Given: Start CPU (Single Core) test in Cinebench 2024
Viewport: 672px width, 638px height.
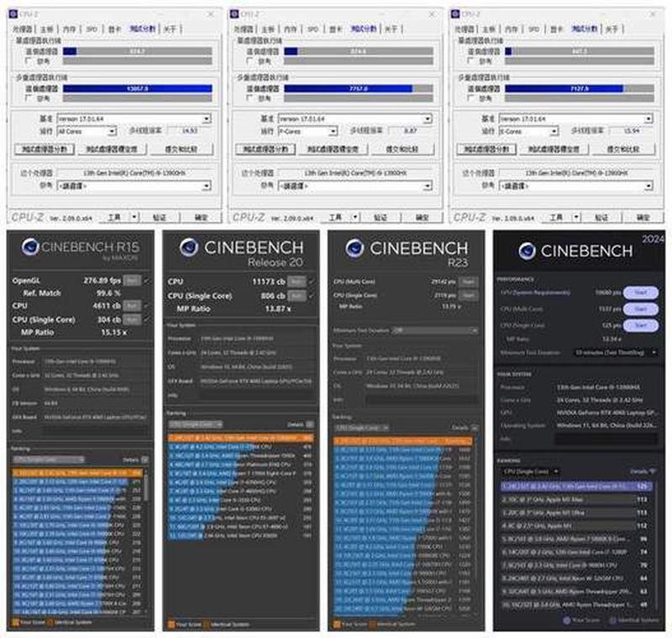Looking at the screenshot, I should coord(641,325).
